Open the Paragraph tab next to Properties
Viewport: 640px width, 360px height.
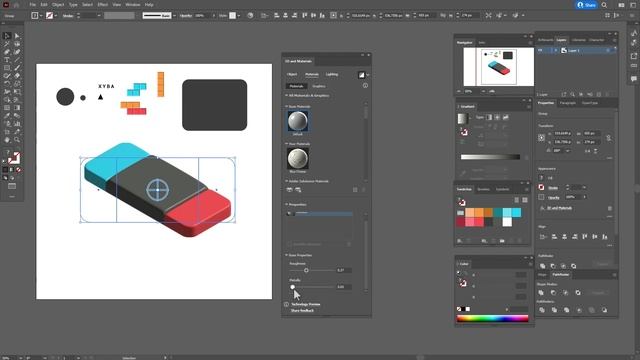(x=568, y=103)
